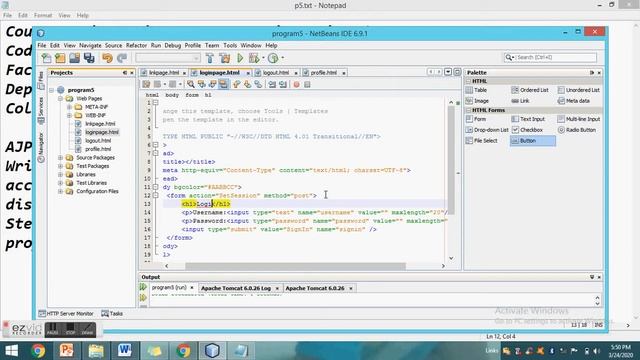
Task: Open the Source menu
Action: (113, 45)
